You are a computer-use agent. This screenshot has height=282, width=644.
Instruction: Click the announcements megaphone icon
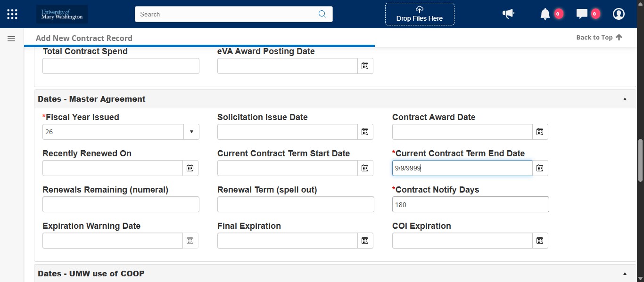(508, 14)
